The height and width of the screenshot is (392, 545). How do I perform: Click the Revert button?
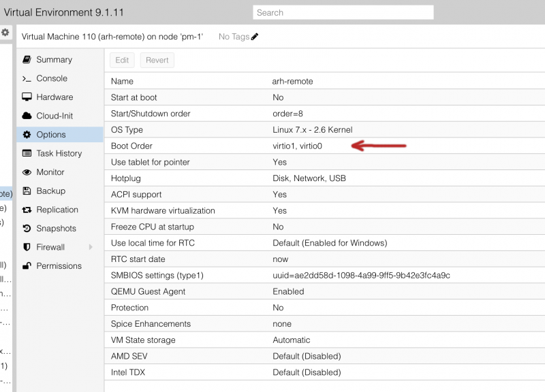[x=157, y=60]
